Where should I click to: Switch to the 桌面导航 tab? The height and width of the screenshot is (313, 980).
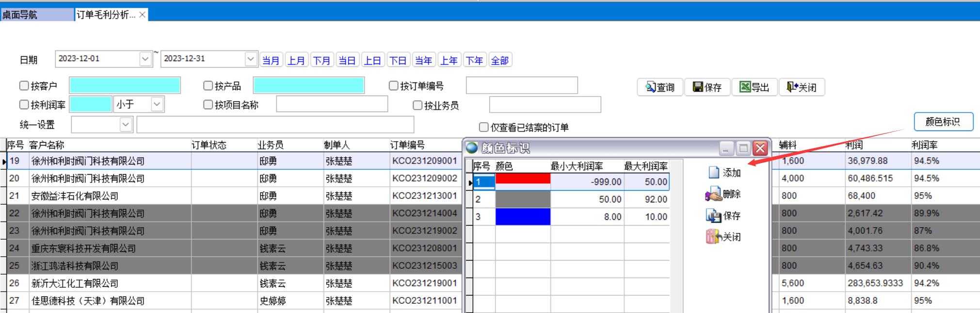37,15
